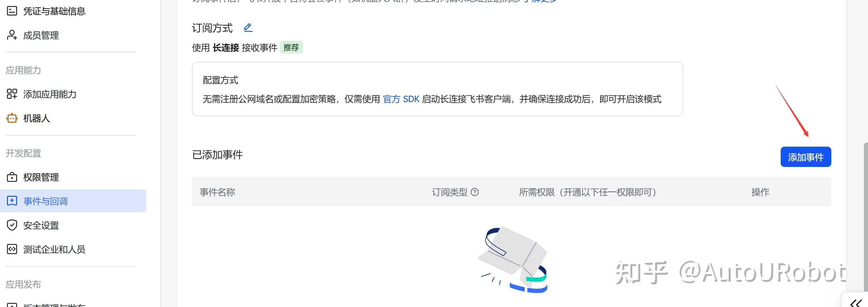868x307 pixels.
Task: Select the 添加应用能力 grid icon
Action: pos(12,94)
